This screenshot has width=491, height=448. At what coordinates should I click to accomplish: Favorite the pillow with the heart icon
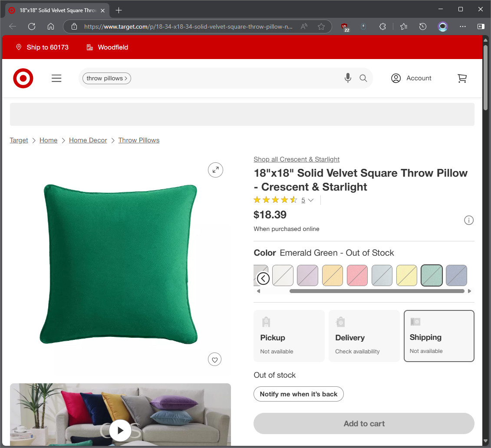point(215,359)
